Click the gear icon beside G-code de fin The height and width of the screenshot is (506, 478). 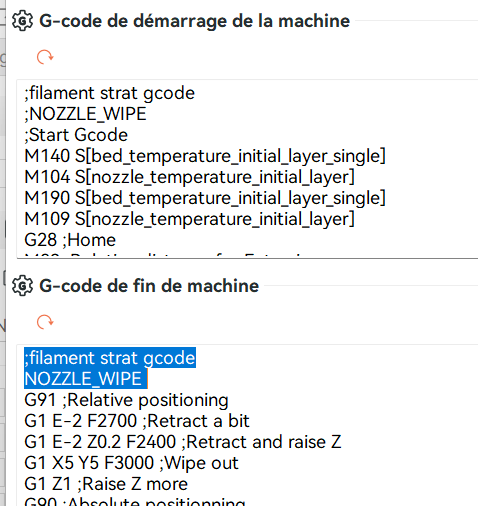(22, 286)
